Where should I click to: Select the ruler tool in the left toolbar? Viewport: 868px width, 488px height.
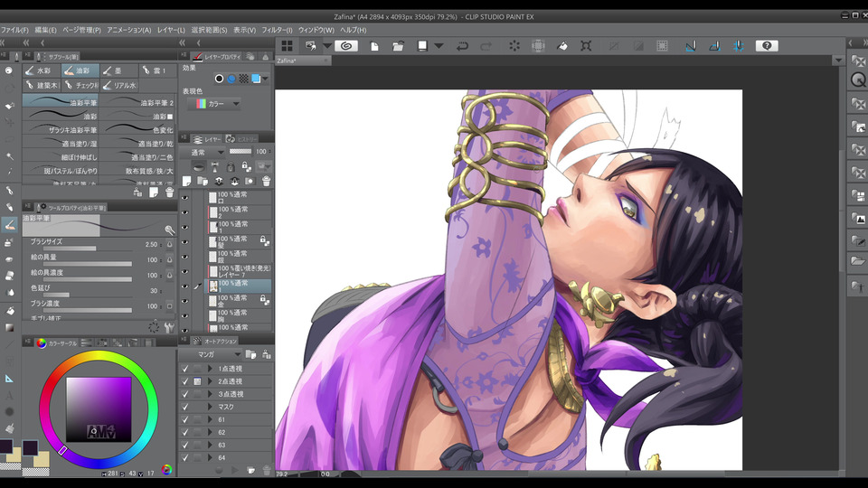pos(9,379)
